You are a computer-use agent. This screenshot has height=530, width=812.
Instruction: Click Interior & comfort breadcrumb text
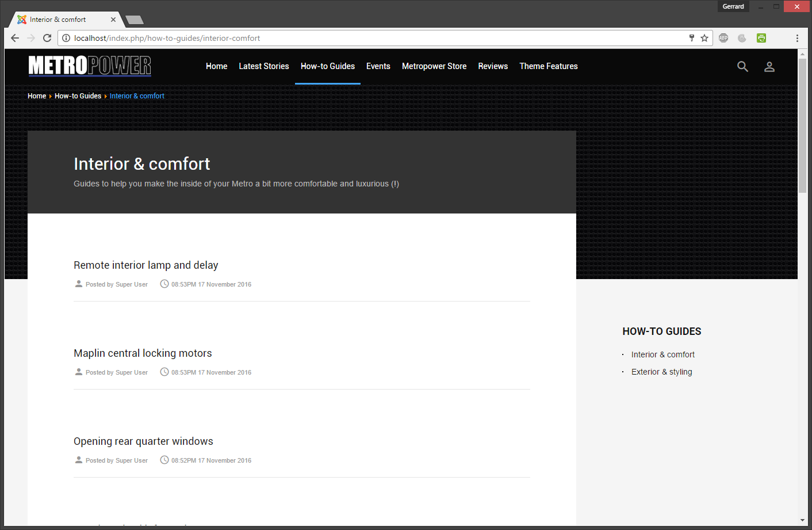137,96
